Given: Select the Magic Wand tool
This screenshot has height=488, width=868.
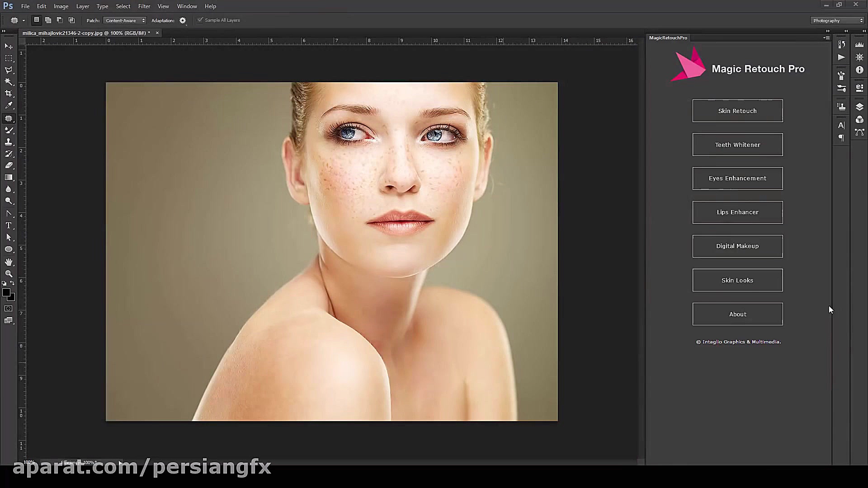Looking at the screenshot, I should 9,82.
